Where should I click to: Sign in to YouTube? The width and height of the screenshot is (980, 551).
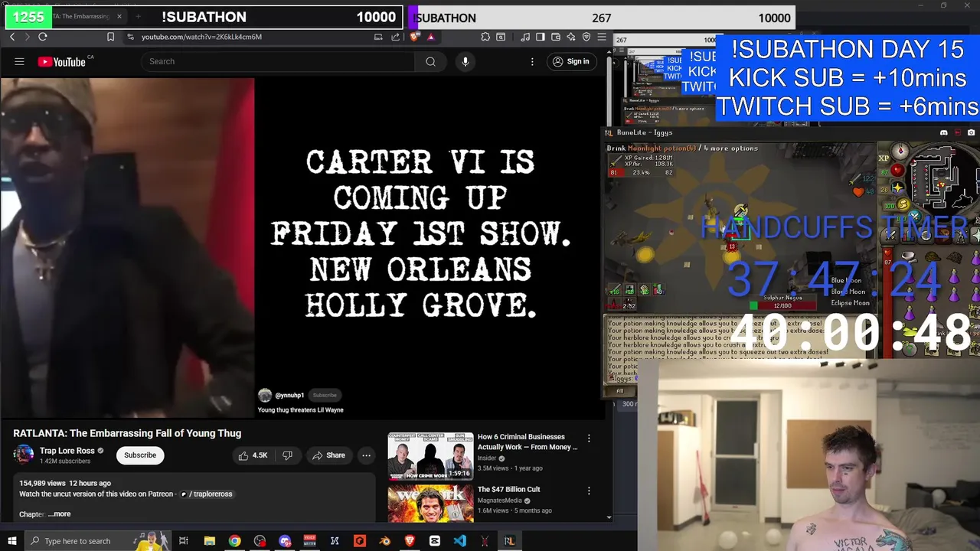571,61
